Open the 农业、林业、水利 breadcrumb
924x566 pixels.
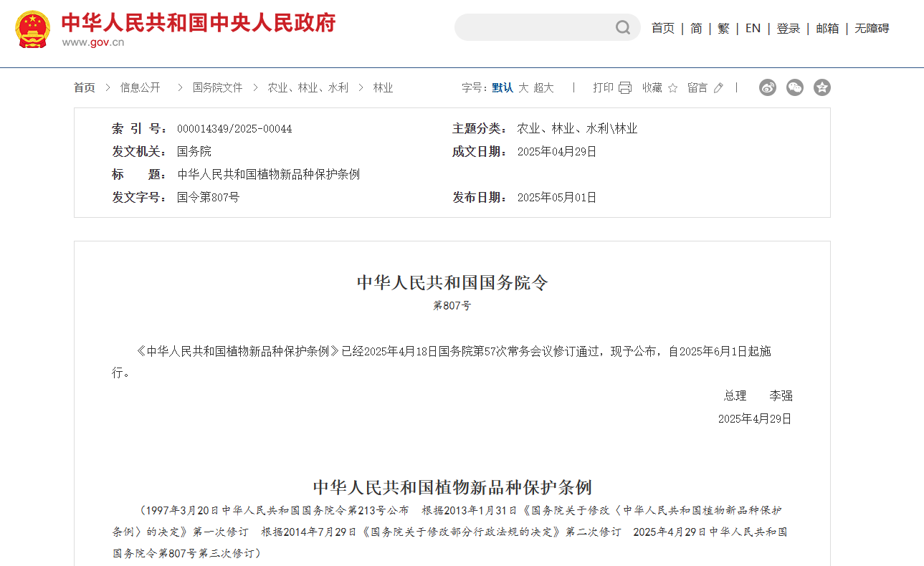(x=308, y=87)
